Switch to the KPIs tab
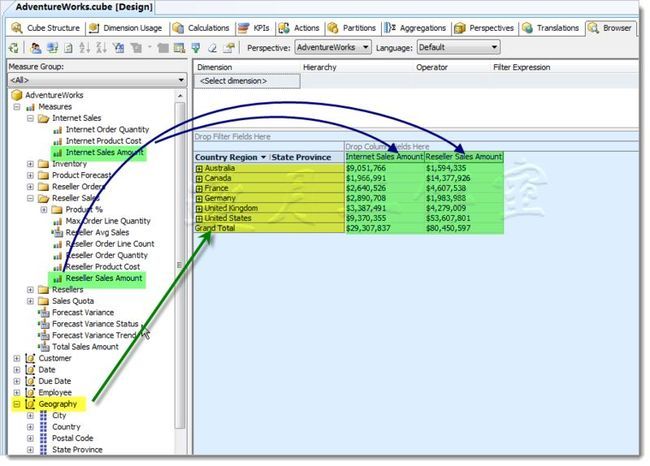Viewport: 650px width, 466px height. tap(254, 28)
